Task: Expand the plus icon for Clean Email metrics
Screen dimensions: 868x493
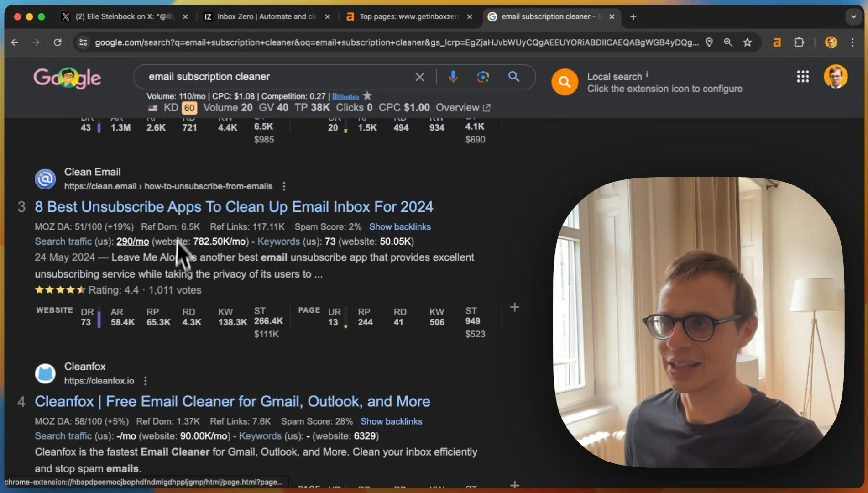Action: tap(514, 307)
